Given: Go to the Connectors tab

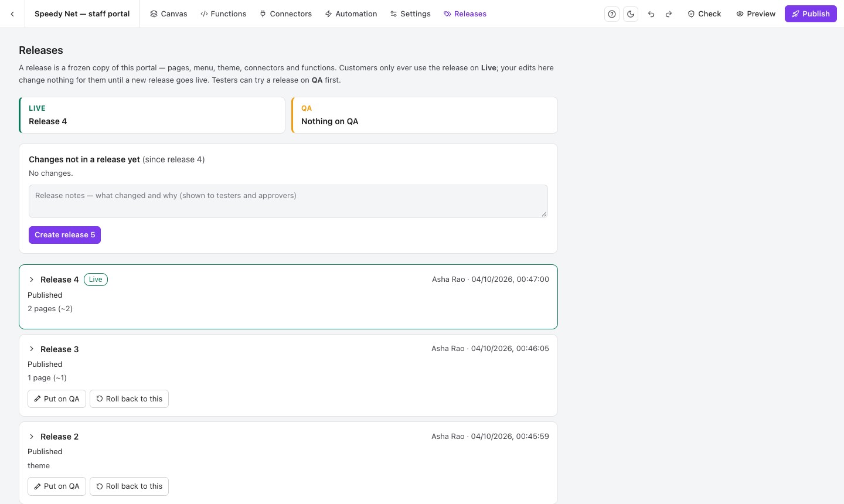Looking at the screenshot, I should click(x=286, y=14).
